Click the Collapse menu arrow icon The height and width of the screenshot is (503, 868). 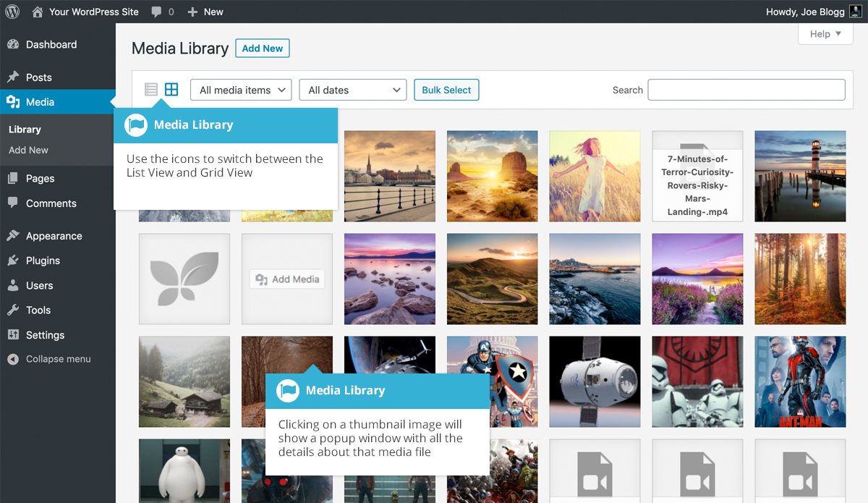[13, 359]
